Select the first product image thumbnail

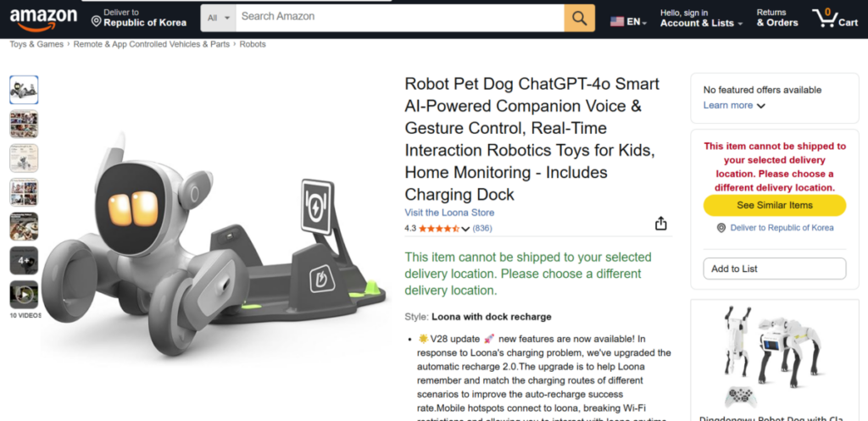point(24,89)
